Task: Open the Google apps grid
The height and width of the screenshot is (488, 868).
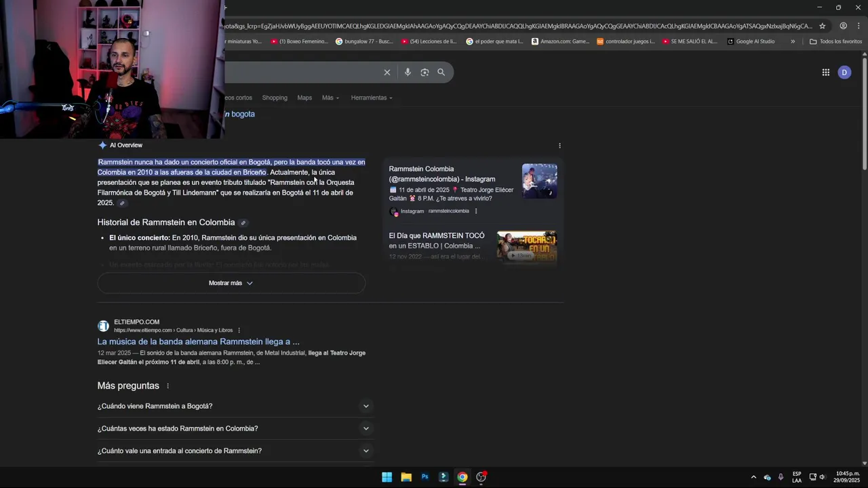Action: [826, 73]
